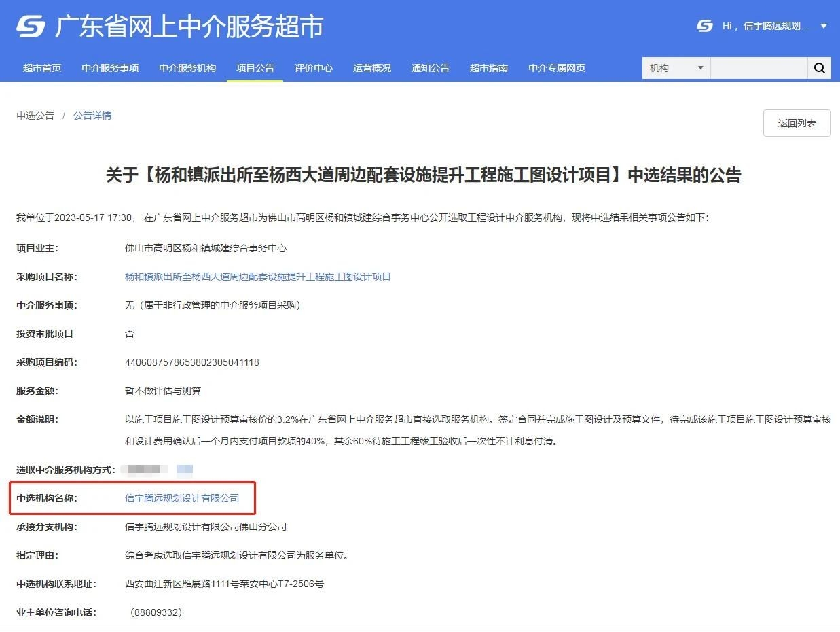840x632 pixels.
Task: Open the user account dropdown arrow
Action: [x=822, y=27]
